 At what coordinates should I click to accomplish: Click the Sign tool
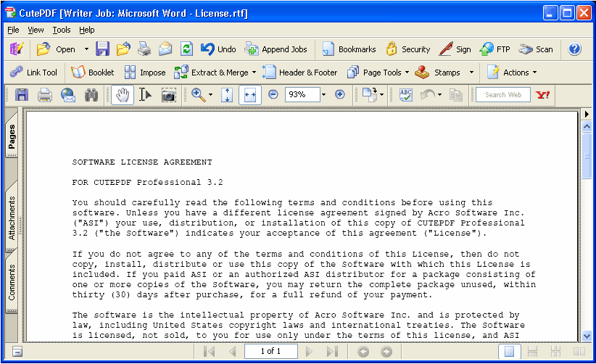[455, 49]
